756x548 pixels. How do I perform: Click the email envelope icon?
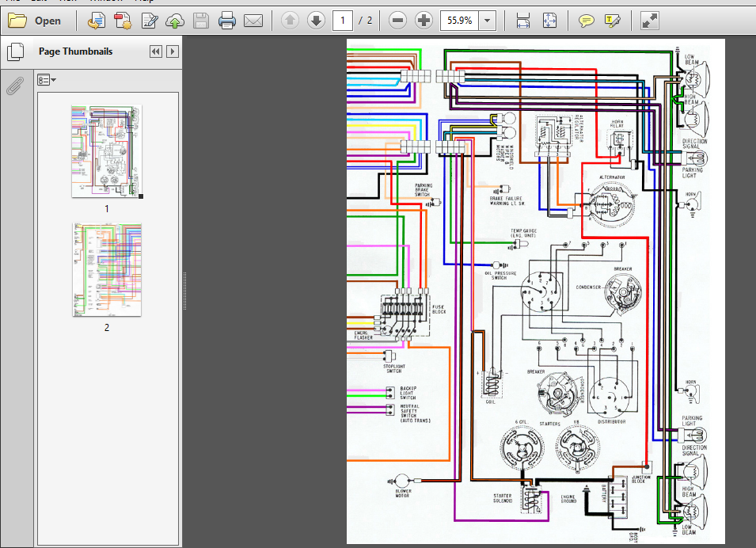point(253,21)
